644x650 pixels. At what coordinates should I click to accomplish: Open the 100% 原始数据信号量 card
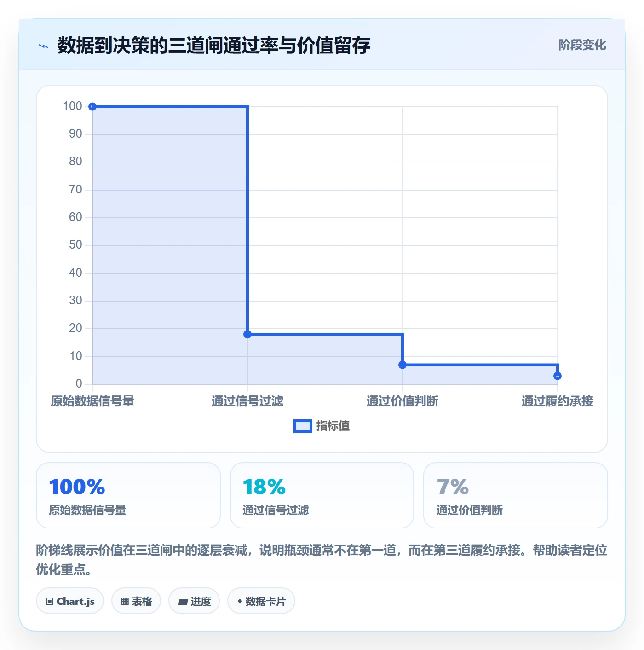(128, 495)
